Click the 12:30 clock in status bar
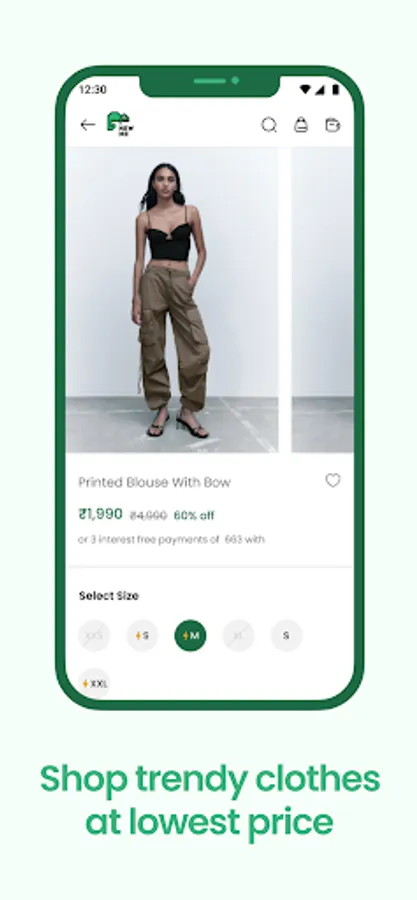Viewport: 417px width, 900px height. [93, 90]
